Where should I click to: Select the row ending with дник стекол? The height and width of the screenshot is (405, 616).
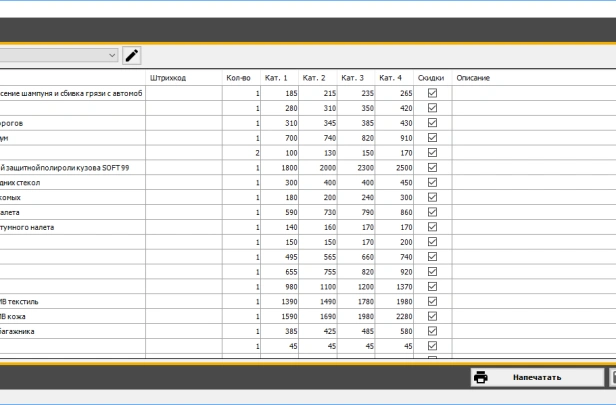(x=70, y=183)
